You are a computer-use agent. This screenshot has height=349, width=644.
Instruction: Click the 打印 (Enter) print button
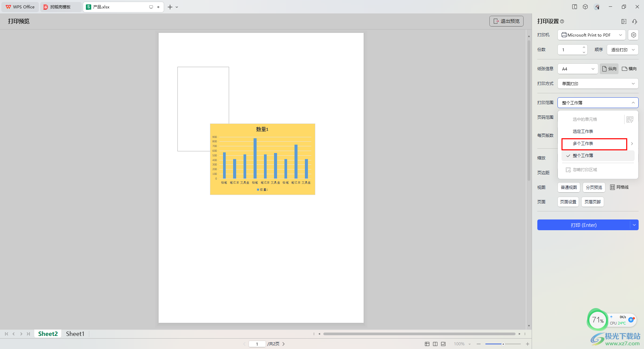tap(584, 225)
